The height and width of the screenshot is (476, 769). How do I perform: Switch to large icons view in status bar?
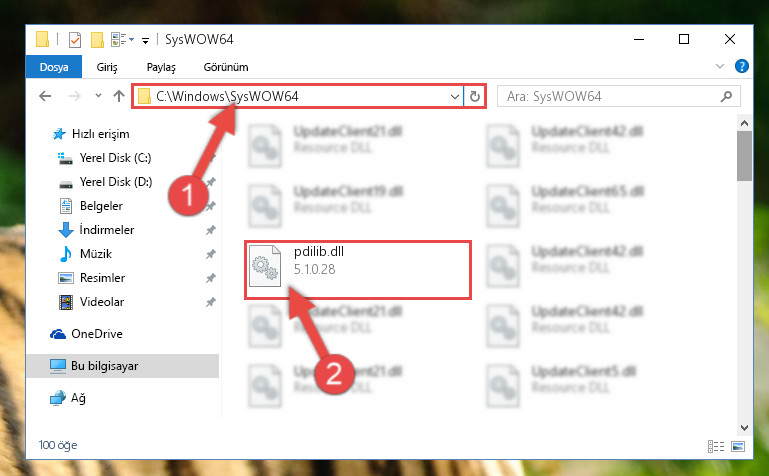738,446
